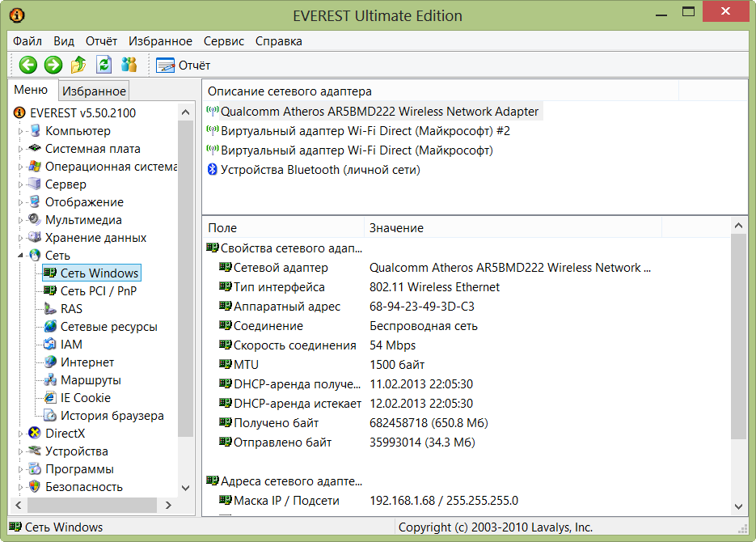Click the tree pane scroll up arrow

pyautogui.click(x=186, y=112)
